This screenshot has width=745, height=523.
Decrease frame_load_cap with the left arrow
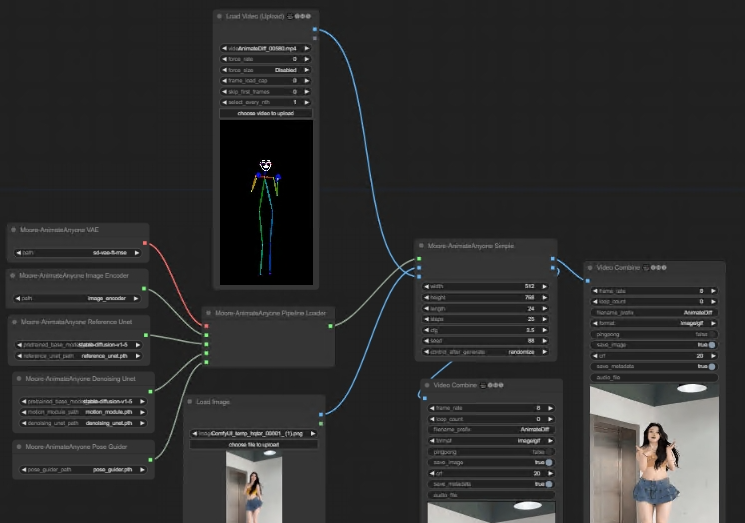(x=224, y=81)
